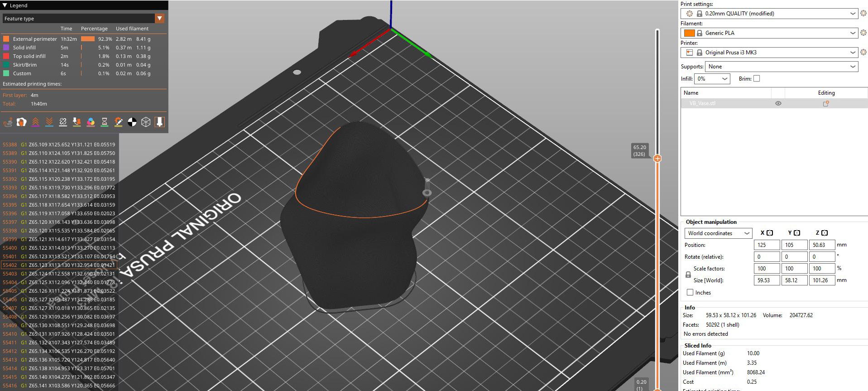868x391 pixels.
Task: Toggle Pauses hourglass icon
Action: 105,122
